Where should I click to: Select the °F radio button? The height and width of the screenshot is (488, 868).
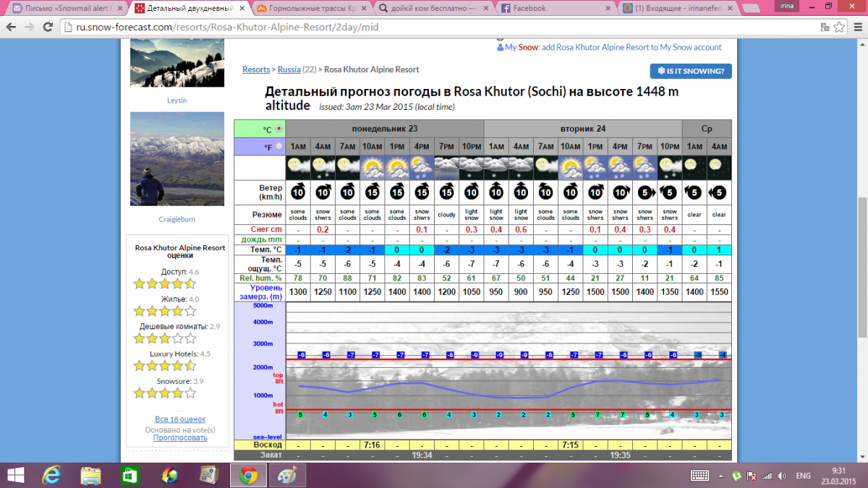[279, 146]
